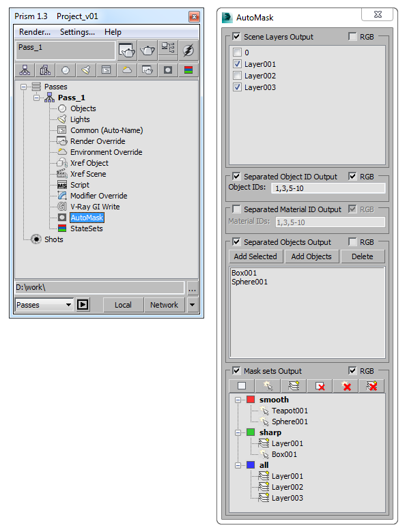Click the Environment cloud toolbar icon
This screenshot has width=407, height=532.
[x=127, y=70]
